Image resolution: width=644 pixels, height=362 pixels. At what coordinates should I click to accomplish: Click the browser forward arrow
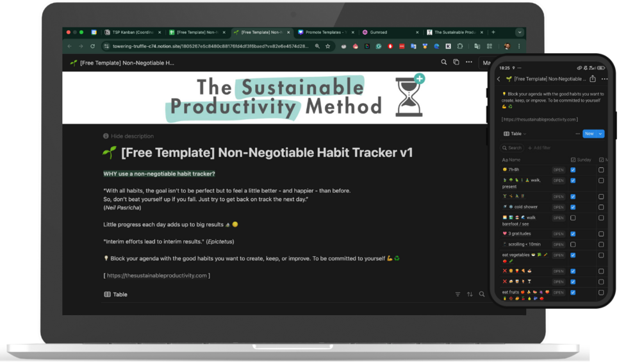click(81, 46)
